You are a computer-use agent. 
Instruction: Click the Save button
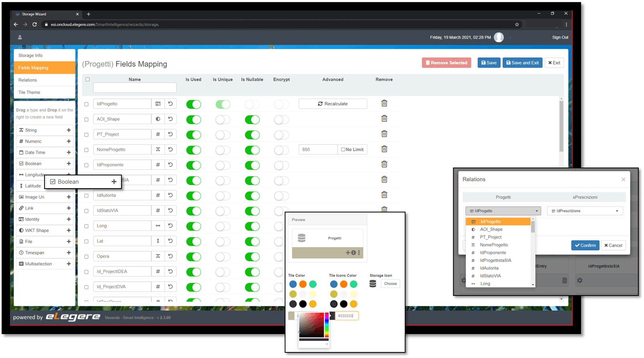[x=489, y=63]
